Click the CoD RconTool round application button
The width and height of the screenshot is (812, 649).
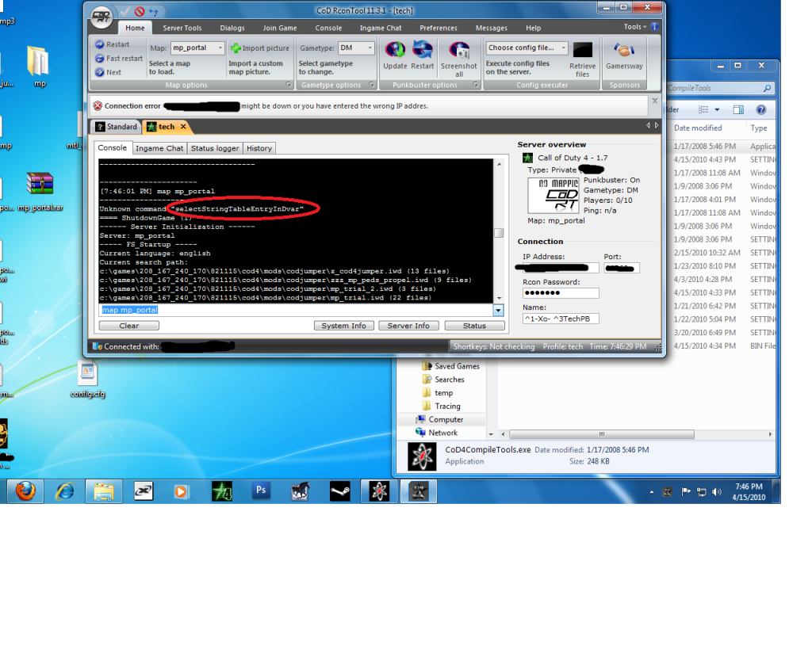pos(101,17)
